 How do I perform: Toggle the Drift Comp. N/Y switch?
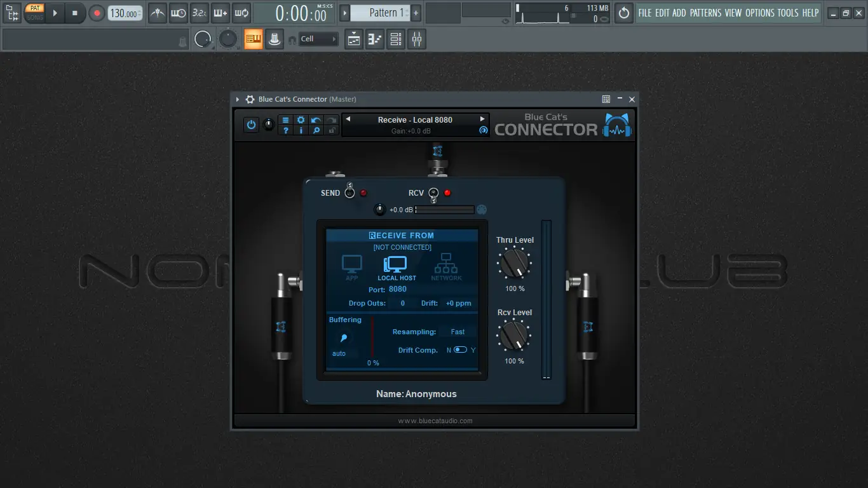tap(460, 350)
